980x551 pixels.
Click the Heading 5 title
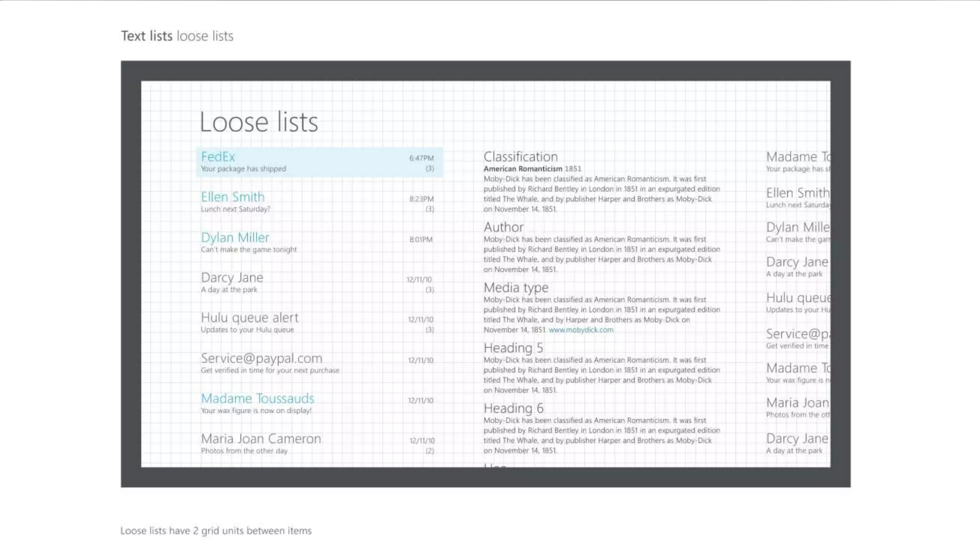coord(513,348)
